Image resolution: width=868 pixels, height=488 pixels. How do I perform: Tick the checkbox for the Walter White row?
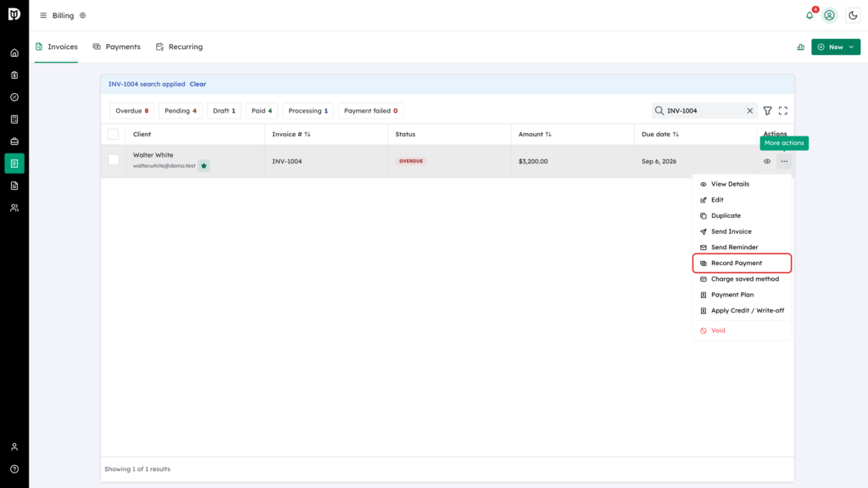tap(114, 159)
